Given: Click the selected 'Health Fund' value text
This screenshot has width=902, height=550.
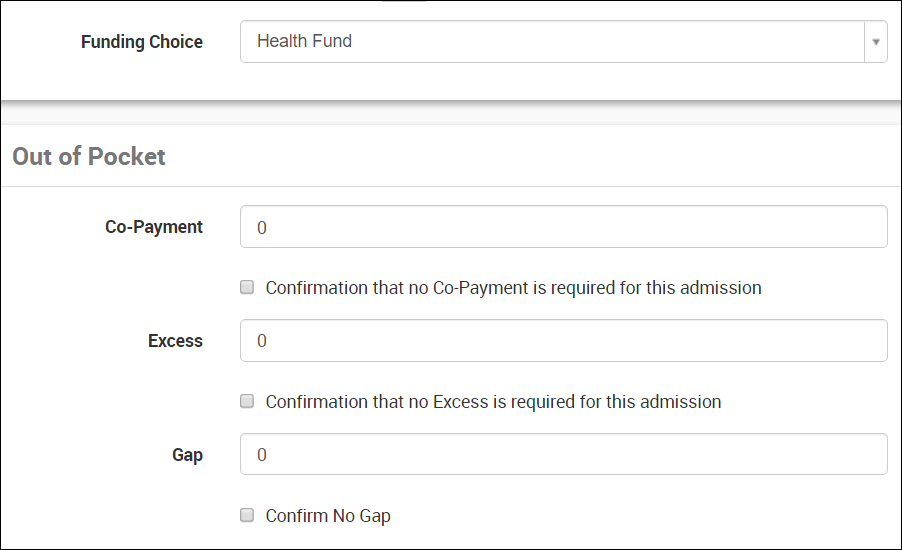Looking at the screenshot, I should tap(304, 42).
